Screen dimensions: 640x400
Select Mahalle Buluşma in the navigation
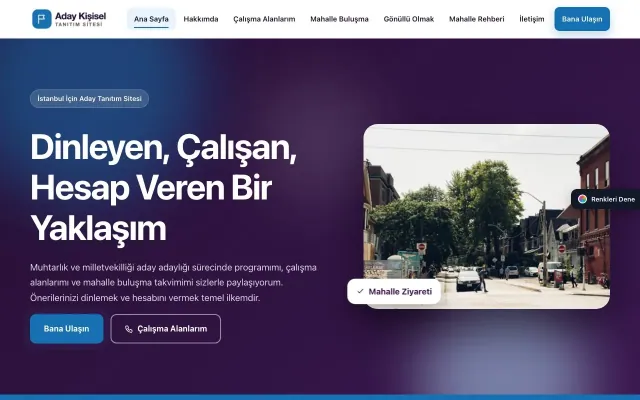(x=339, y=19)
